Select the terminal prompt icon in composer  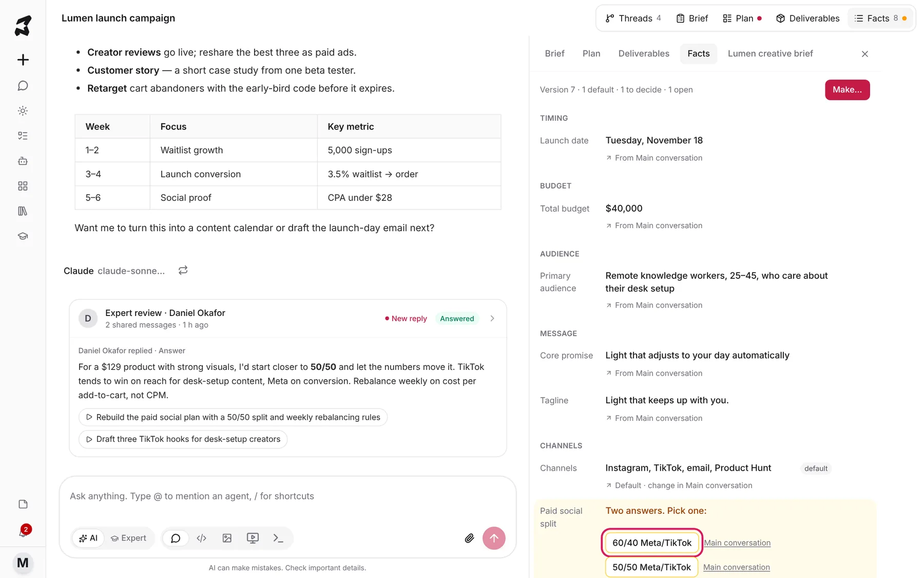pyautogui.click(x=278, y=538)
